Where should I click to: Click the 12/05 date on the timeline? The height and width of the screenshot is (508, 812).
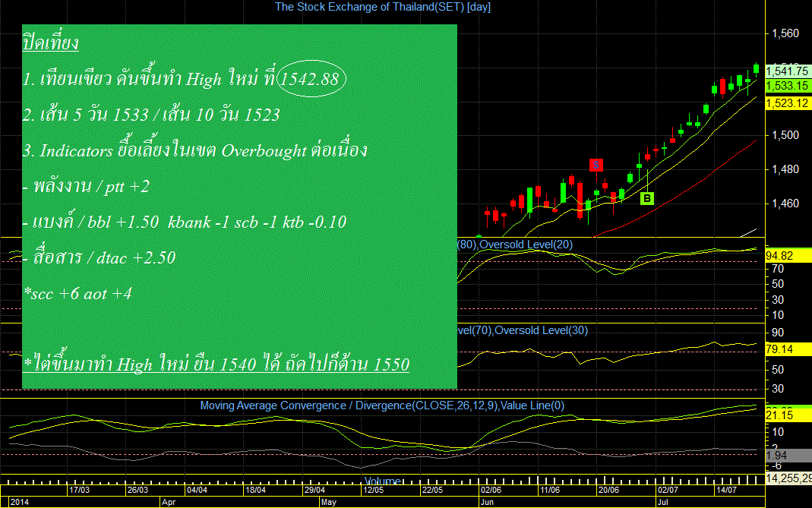click(374, 490)
